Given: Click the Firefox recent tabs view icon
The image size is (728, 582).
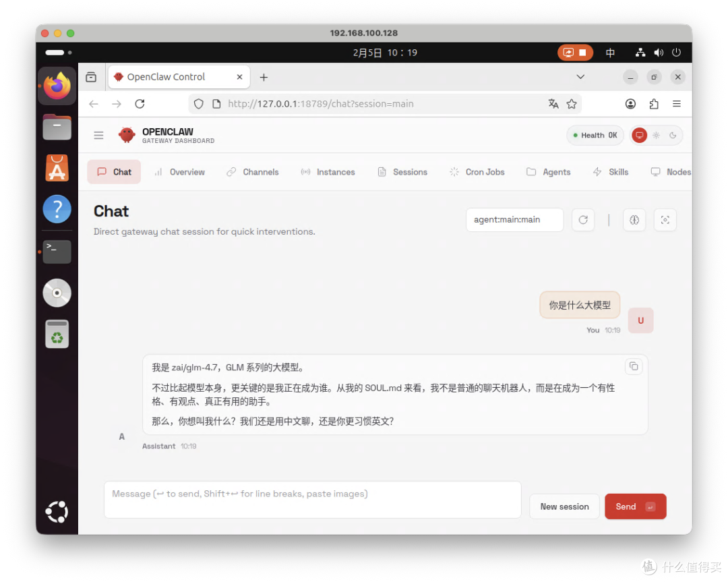Looking at the screenshot, I should 92,77.
